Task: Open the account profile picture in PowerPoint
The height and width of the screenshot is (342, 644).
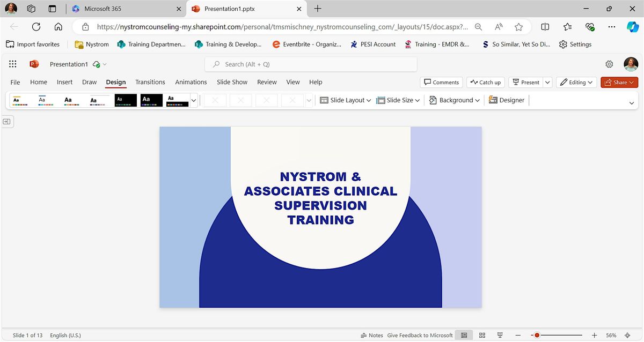Action: [631, 64]
